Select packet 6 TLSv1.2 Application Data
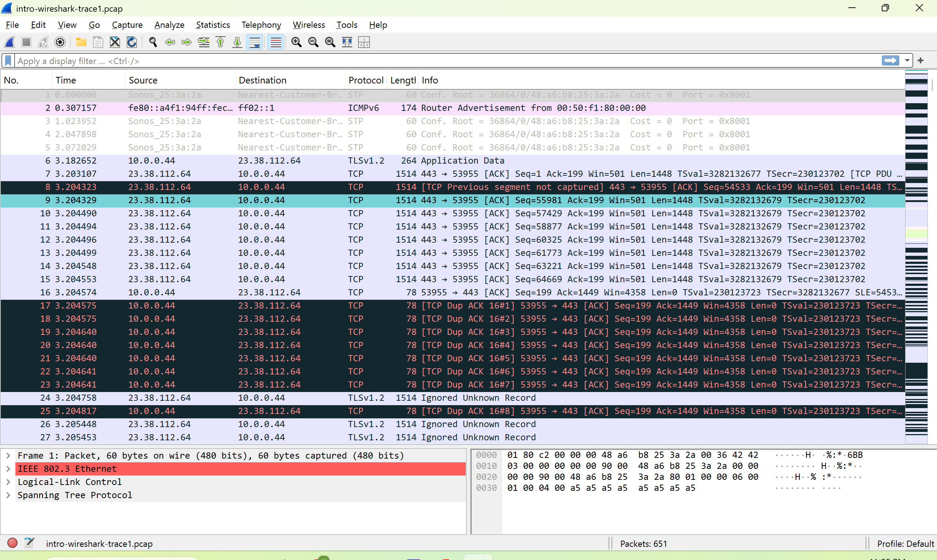 click(x=453, y=161)
